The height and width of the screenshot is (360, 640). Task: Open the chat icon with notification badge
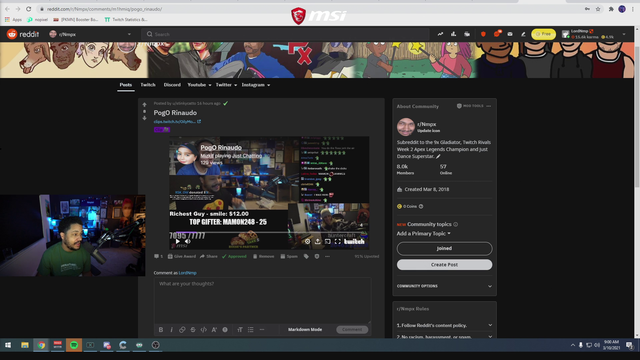[497, 34]
